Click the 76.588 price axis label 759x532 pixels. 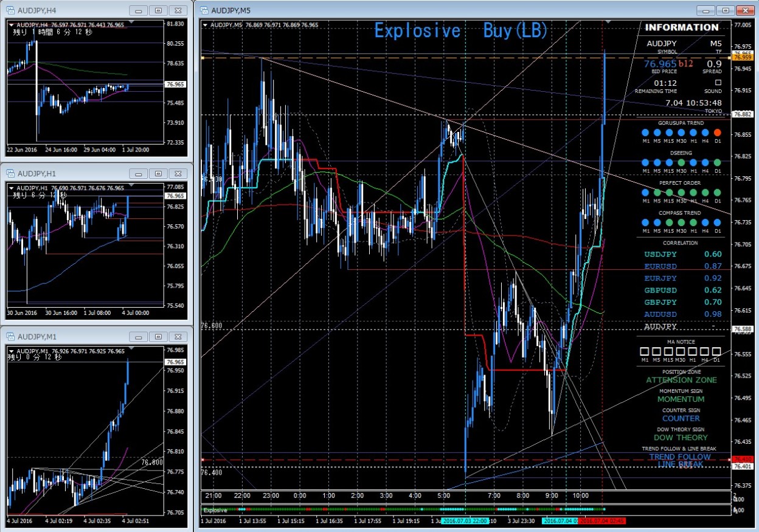742,330
